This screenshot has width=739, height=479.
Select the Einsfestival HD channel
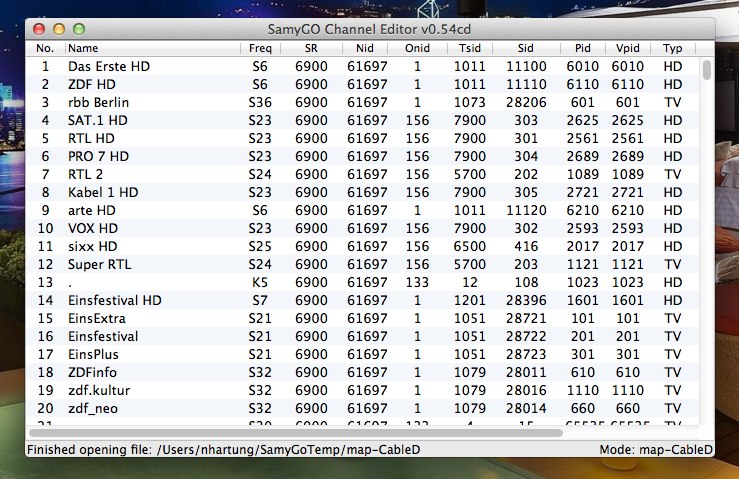click(115, 300)
